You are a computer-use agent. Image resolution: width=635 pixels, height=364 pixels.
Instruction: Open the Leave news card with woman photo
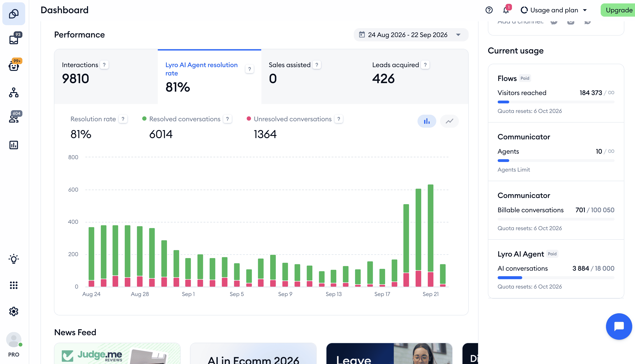pyautogui.click(x=389, y=354)
